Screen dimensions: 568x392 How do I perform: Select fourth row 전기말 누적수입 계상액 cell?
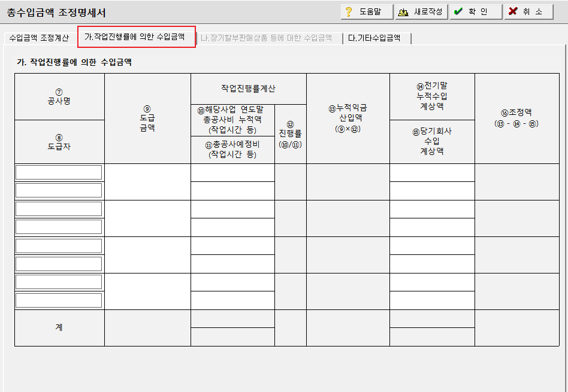(x=432, y=282)
